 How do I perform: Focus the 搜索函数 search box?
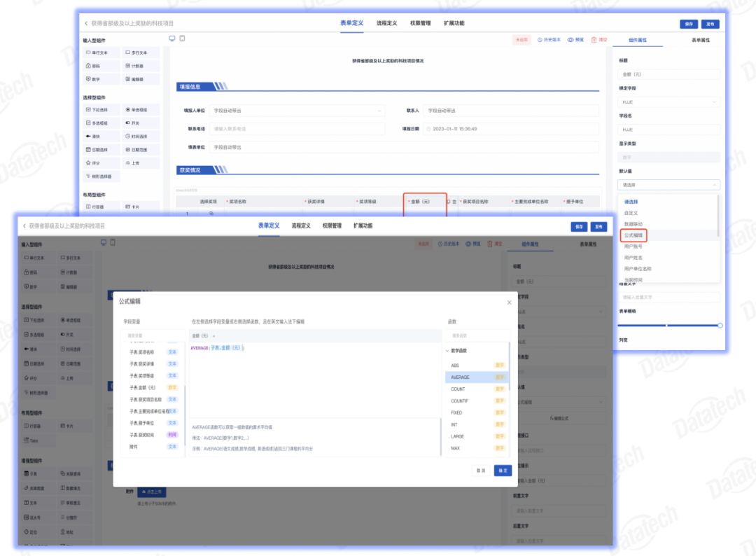pos(477,335)
